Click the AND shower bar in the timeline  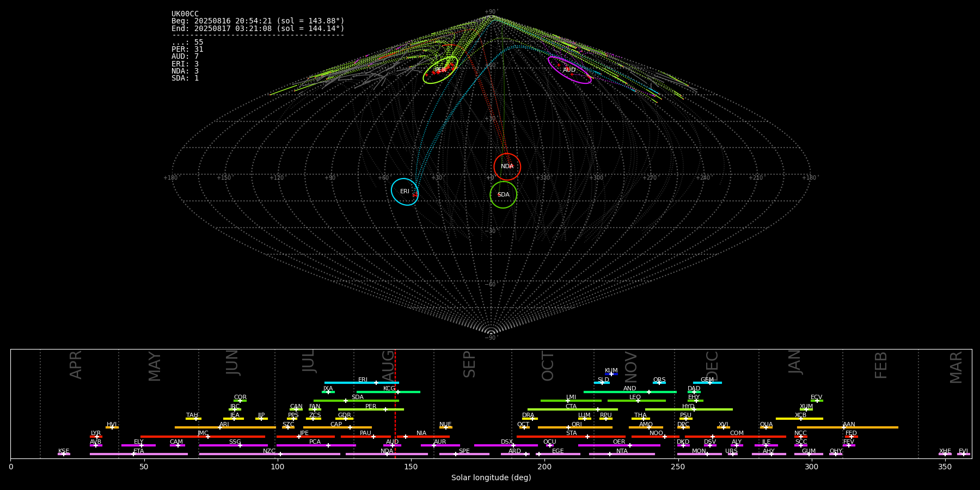point(630,391)
